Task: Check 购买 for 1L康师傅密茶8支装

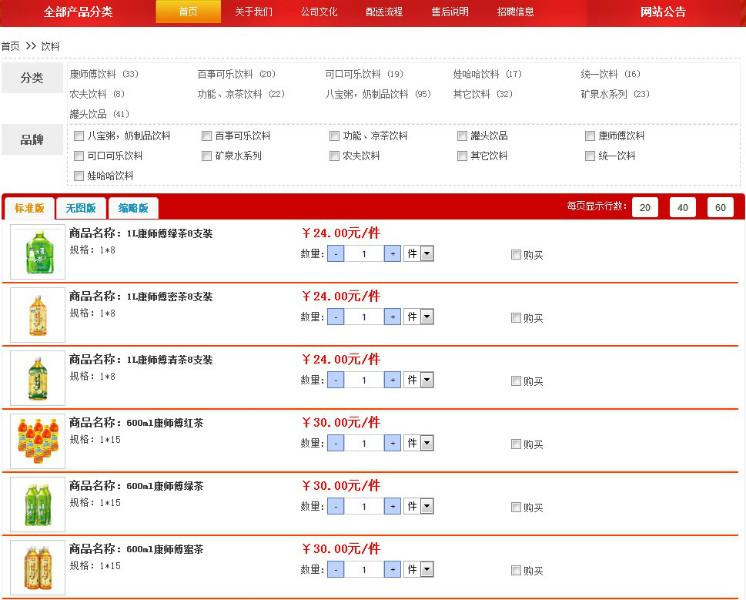Action: tap(515, 317)
